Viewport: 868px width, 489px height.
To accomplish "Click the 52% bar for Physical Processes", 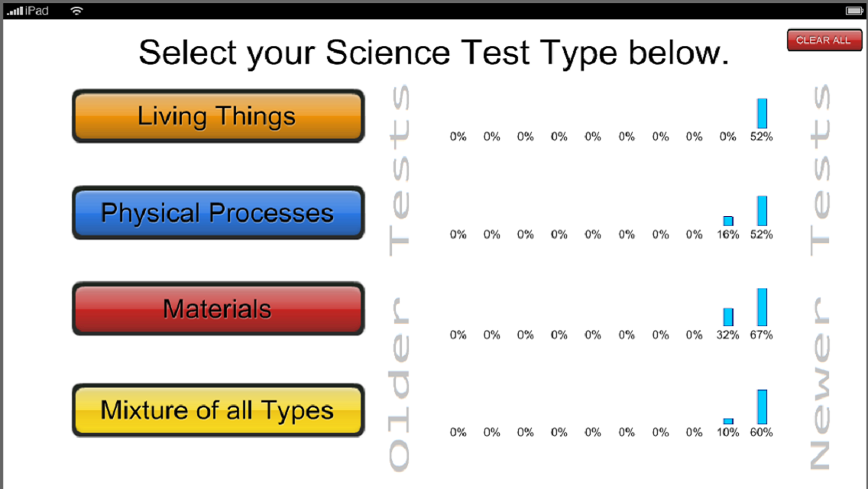I will click(762, 211).
